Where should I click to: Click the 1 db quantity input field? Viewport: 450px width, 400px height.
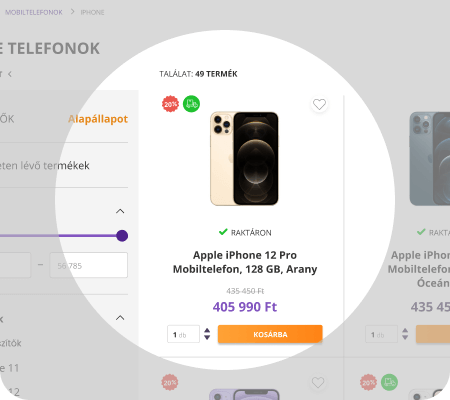(183, 334)
